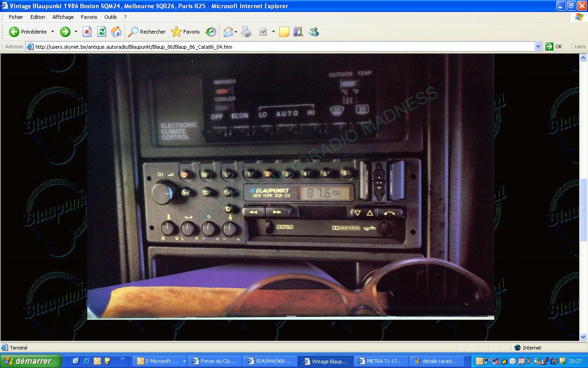The width and height of the screenshot is (588, 368).
Task: Click the page icon in address bar
Action: [x=30, y=46]
